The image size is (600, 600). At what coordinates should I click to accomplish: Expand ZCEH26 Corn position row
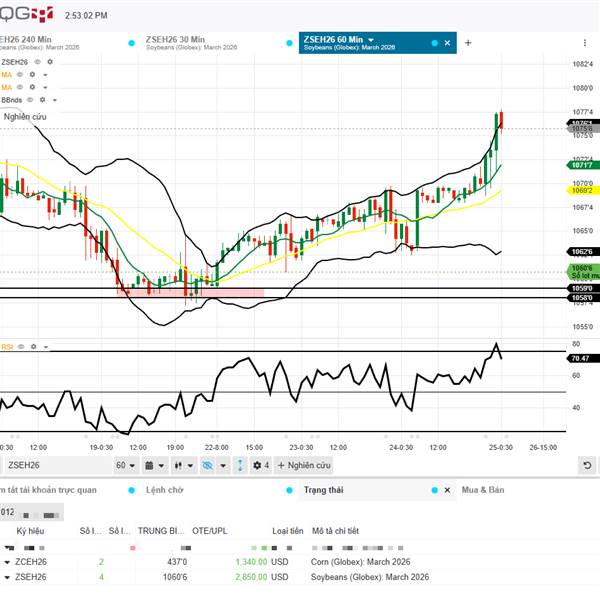coord(8,563)
